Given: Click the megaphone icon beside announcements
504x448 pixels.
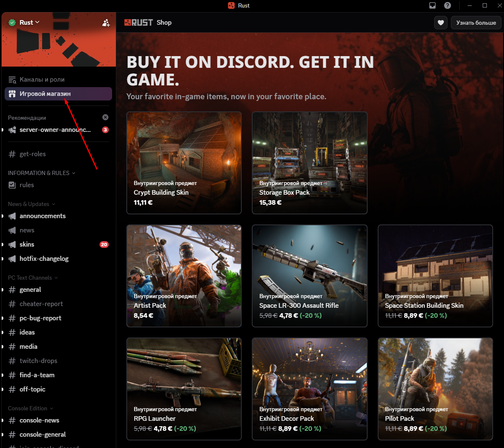Looking at the screenshot, I should (x=12, y=216).
